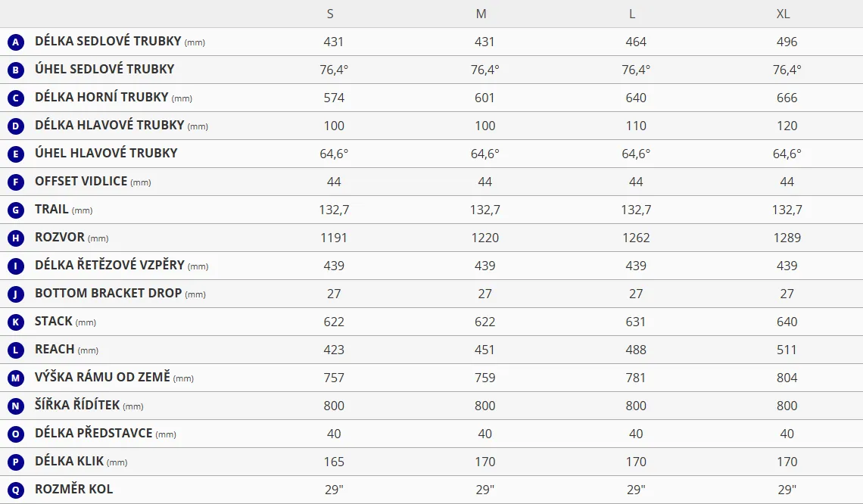This screenshot has height=504, width=863.
Task: Click the letter A circle icon
Action: tap(16, 42)
